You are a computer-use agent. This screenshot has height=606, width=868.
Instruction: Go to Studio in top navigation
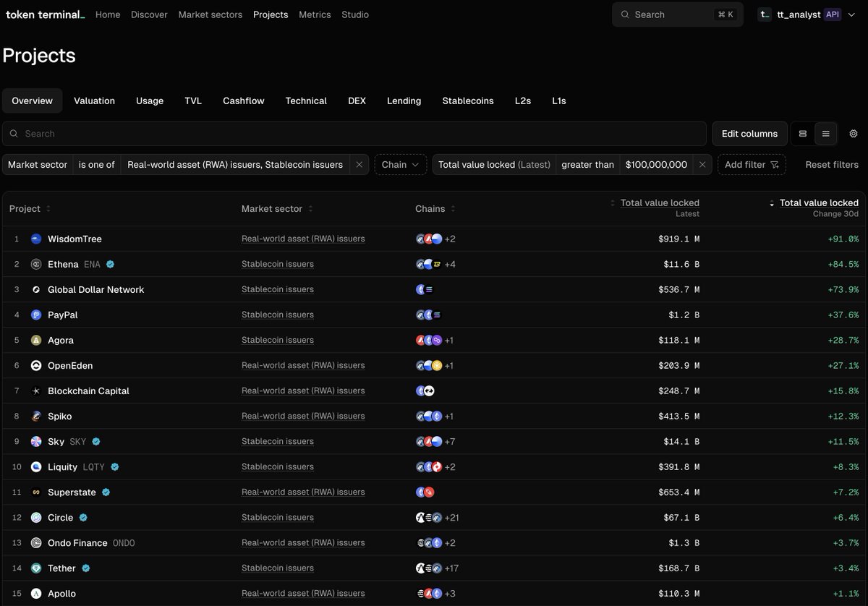(355, 14)
